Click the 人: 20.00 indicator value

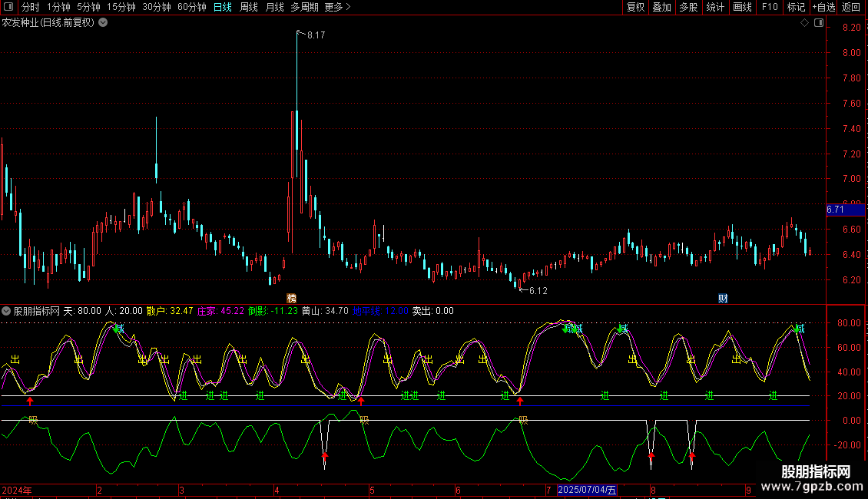pyautogui.click(x=124, y=311)
